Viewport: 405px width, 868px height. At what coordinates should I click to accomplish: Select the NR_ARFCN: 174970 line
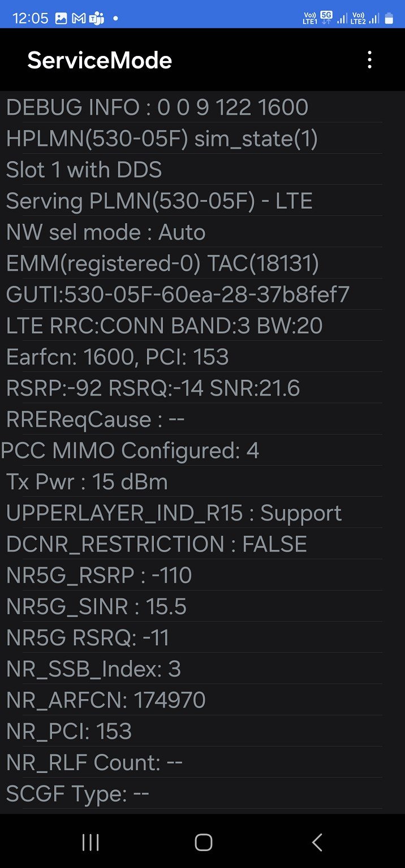point(192,700)
